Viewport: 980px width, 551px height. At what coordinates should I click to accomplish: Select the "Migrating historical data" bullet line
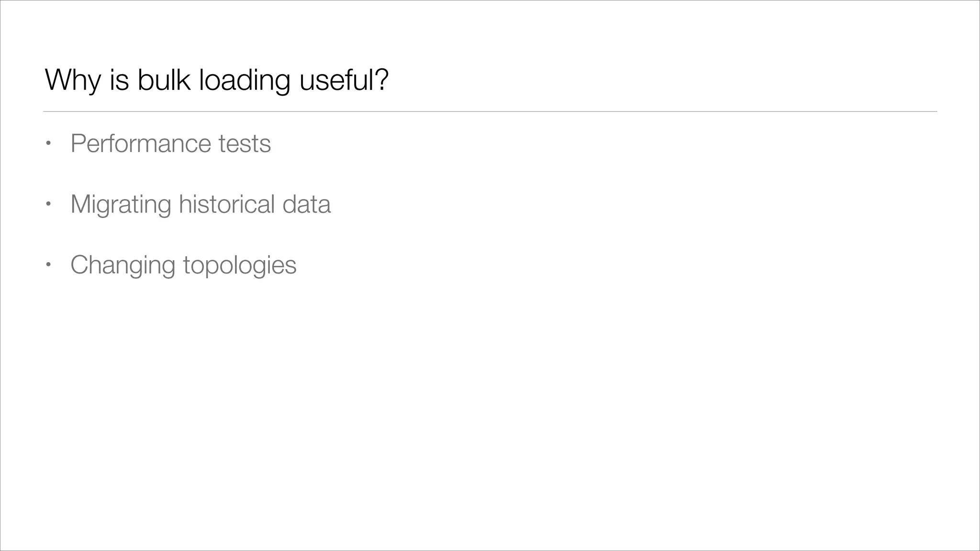[200, 204]
